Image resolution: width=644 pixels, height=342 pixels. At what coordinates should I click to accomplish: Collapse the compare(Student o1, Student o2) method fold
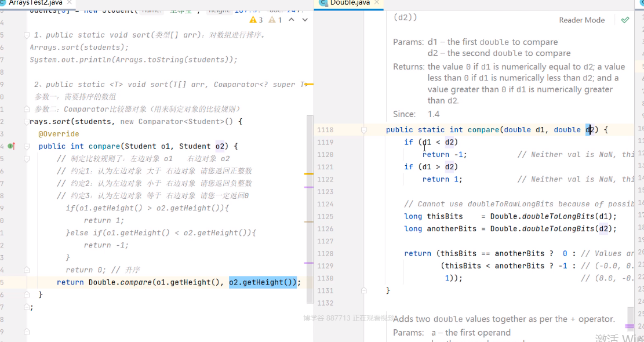[27, 146]
